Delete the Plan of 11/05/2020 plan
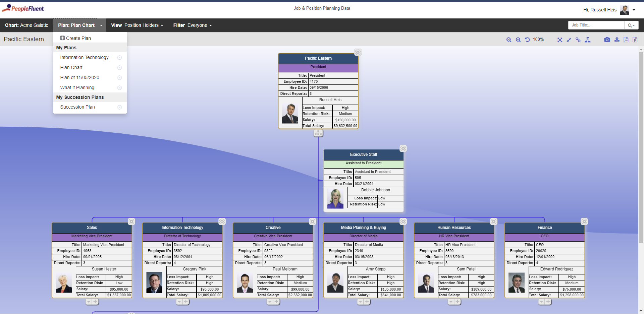 pyautogui.click(x=119, y=78)
